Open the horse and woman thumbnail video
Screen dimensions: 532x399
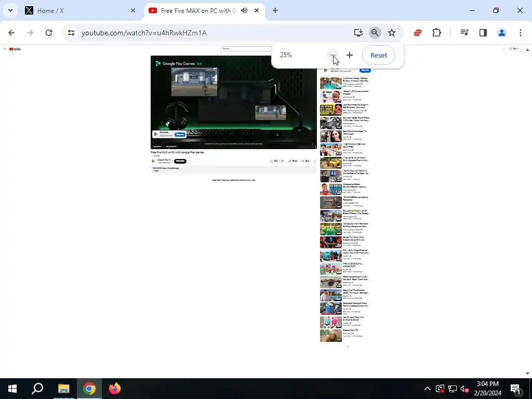(x=331, y=136)
